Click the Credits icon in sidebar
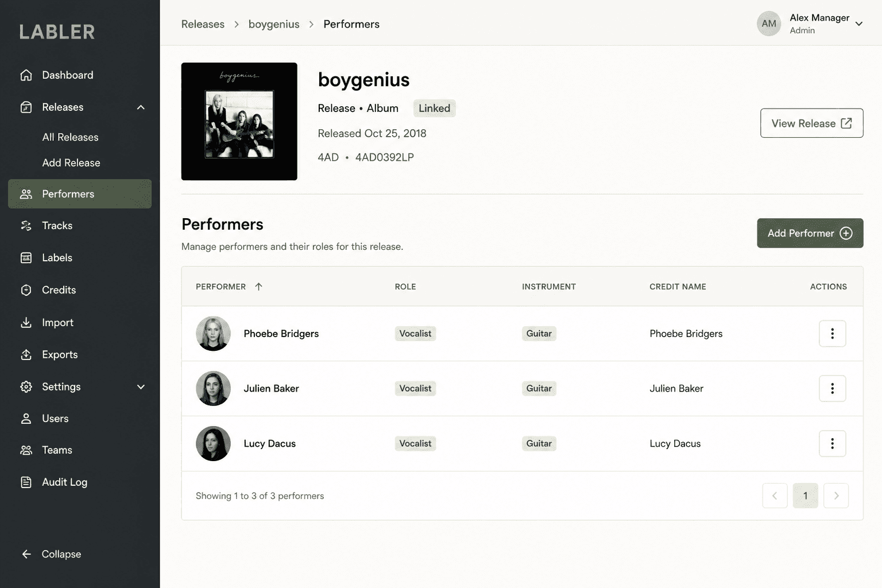Image resolution: width=882 pixels, height=588 pixels. coord(26,290)
